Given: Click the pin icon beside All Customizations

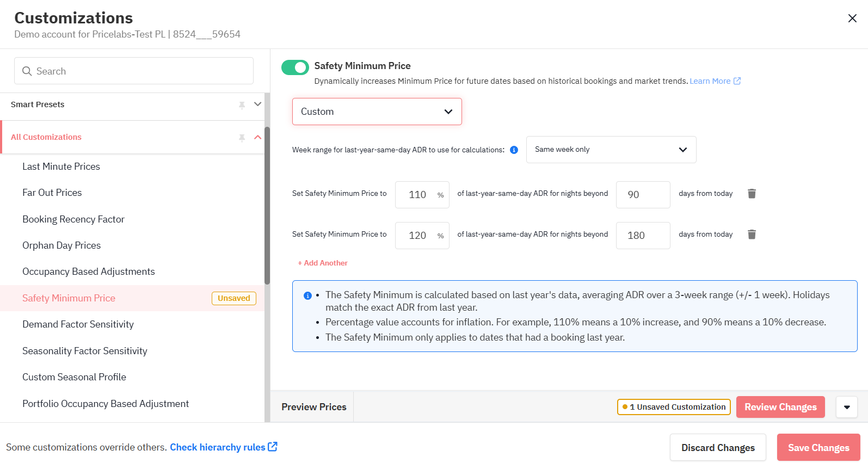Looking at the screenshot, I should (242, 138).
